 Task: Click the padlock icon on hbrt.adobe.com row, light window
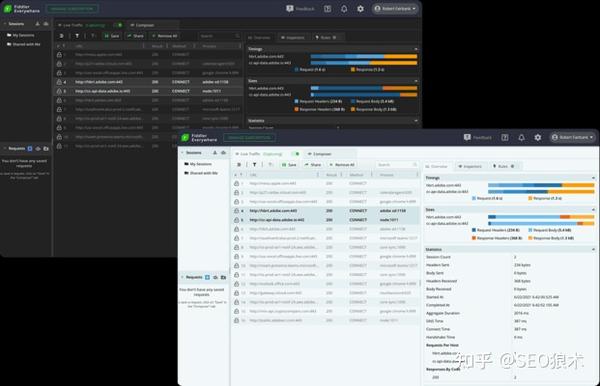click(x=236, y=211)
